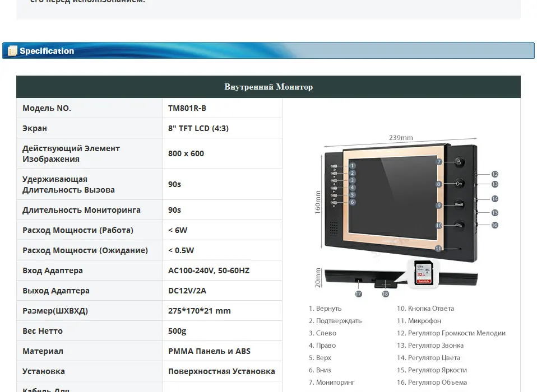The height and width of the screenshot is (392, 537).
Task: Select the Поверхностная Установка value
Action: (221, 371)
